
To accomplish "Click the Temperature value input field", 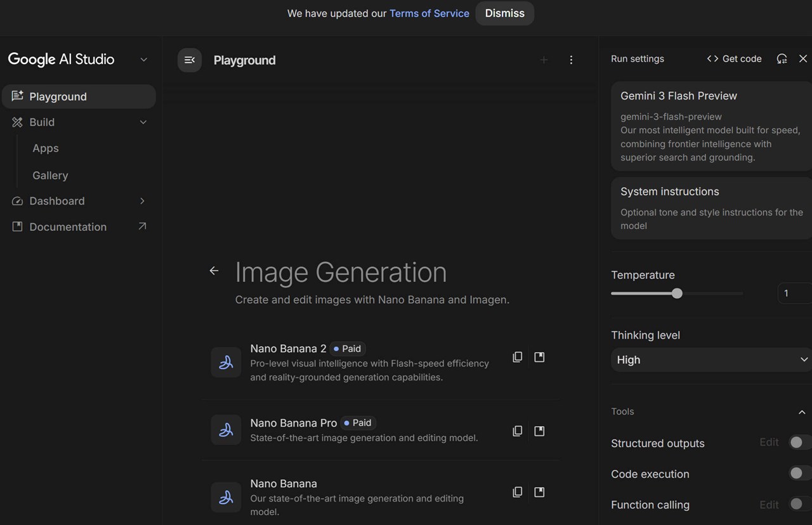I will coord(794,293).
